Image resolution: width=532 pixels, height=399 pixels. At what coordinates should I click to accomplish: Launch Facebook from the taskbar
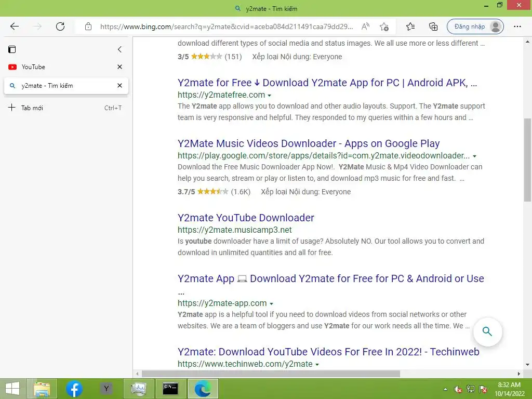[x=74, y=389]
